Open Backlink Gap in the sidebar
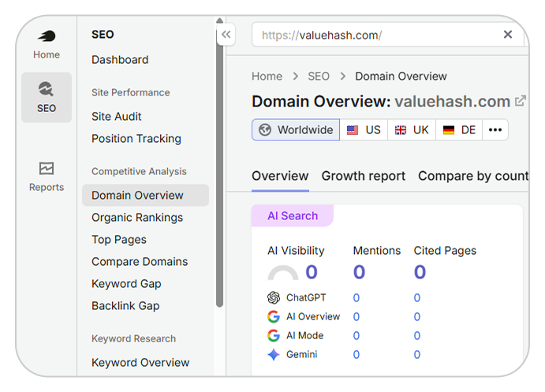Screen dimensions: 545x392 tap(125, 306)
